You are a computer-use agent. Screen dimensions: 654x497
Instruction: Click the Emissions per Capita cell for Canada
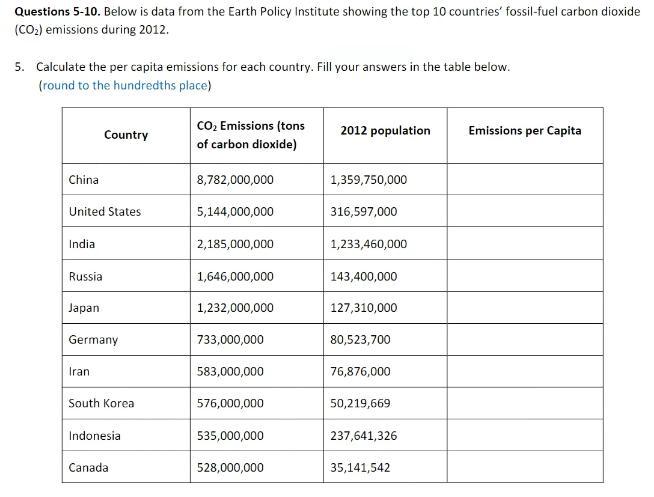point(524,467)
